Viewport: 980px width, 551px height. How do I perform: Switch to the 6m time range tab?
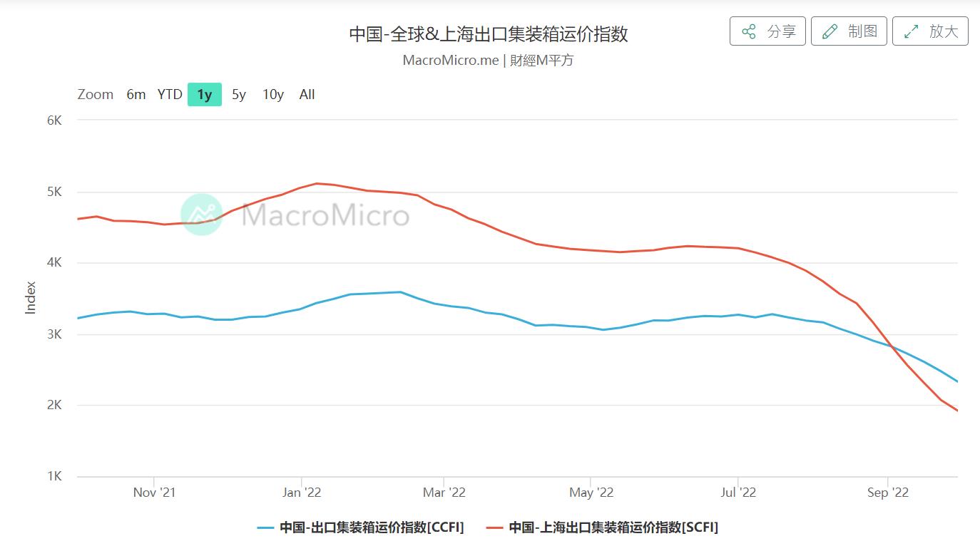point(135,94)
